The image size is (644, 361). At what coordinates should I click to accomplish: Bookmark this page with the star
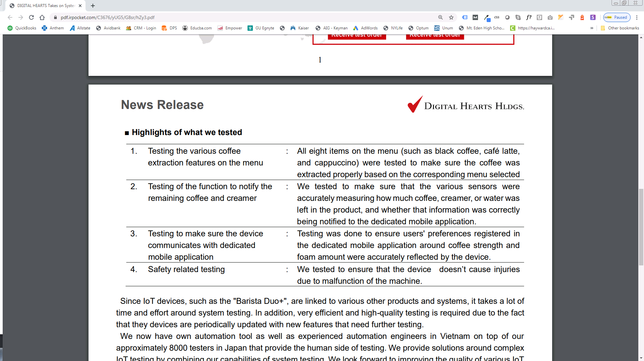click(451, 17)
